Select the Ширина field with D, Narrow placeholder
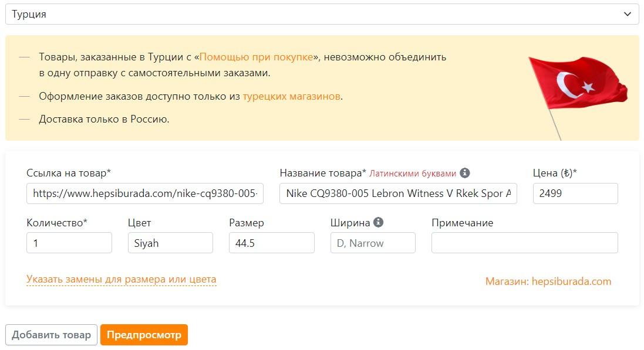This screenshot has height=350, width=644. 373,242
